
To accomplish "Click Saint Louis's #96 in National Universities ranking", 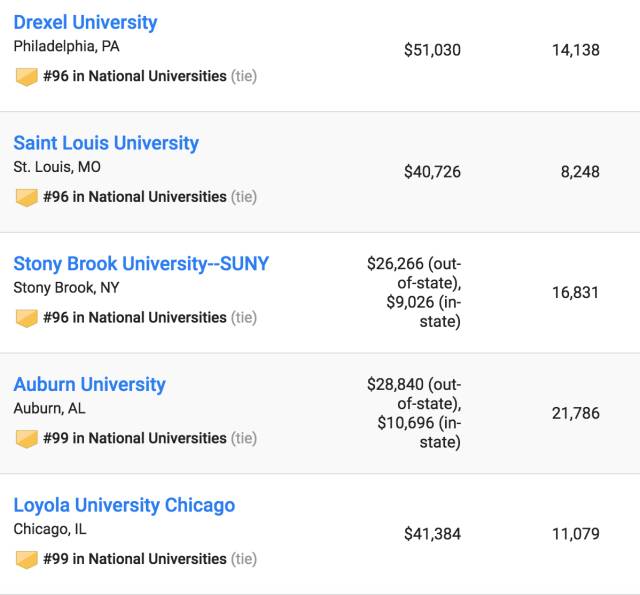I will 134,197.
